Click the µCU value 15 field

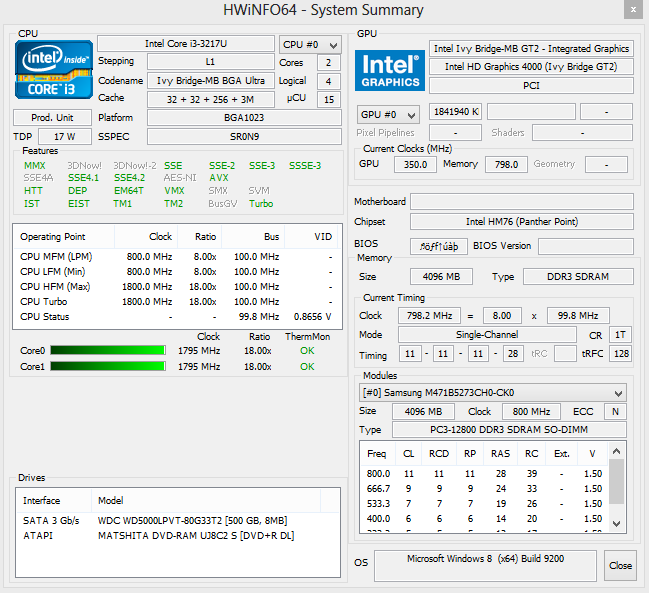click(x=329, y=100)
